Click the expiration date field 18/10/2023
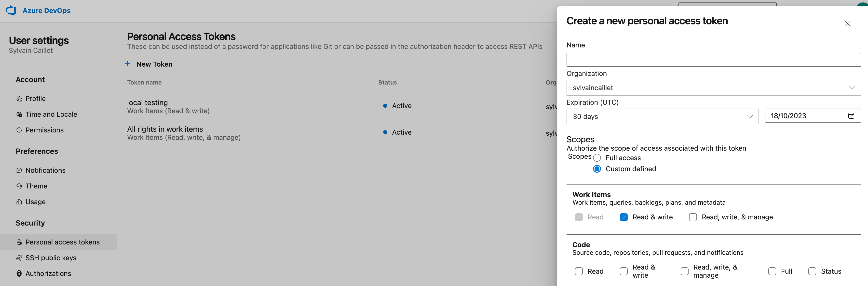Image resolution: width=868 pixels, height=286 pixels. tap(813, 116)
